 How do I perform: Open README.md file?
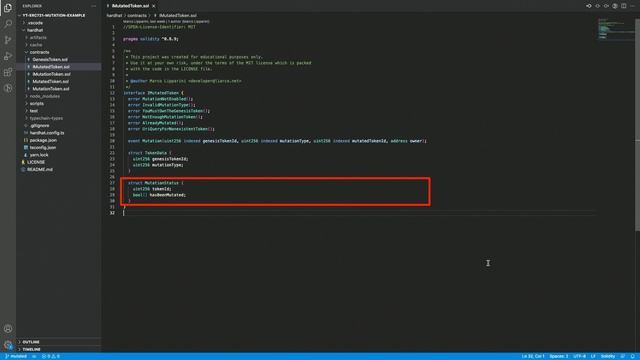point(40,169)
